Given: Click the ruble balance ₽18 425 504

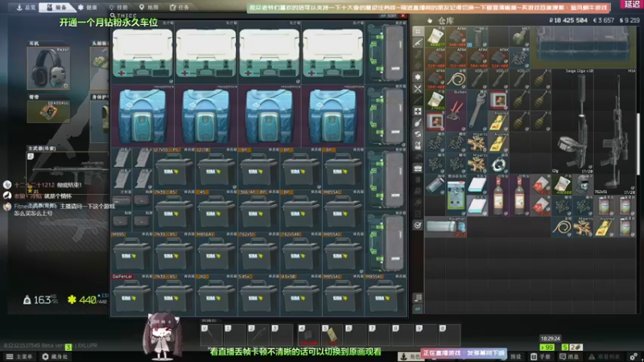Looking at the screenshot, I should click(568, 20).
